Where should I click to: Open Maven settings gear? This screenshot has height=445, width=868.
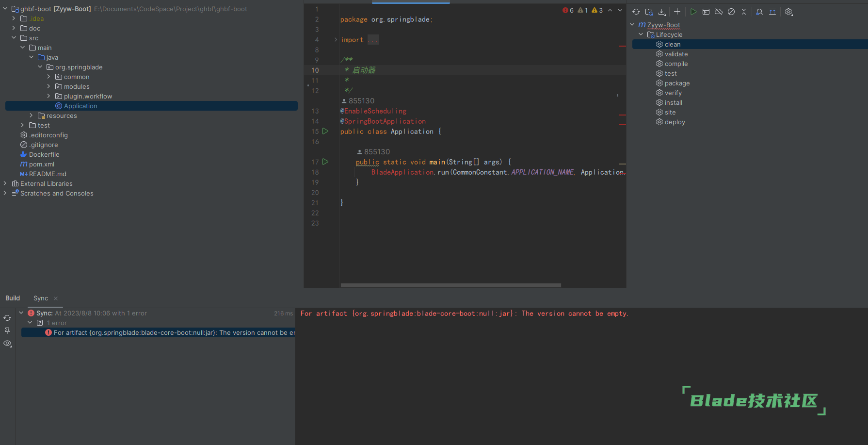click(x=789, y=12)
